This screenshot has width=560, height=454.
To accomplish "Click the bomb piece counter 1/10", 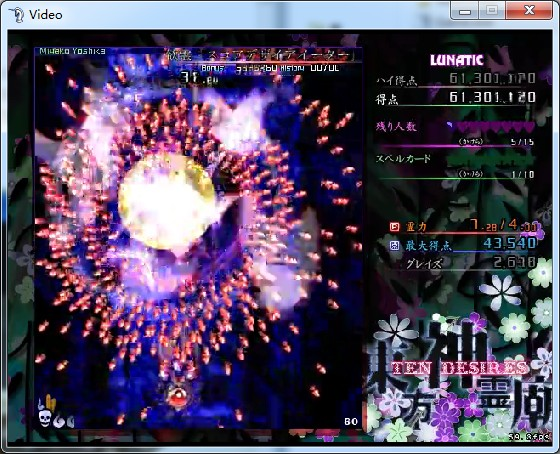I will (523, 175).
